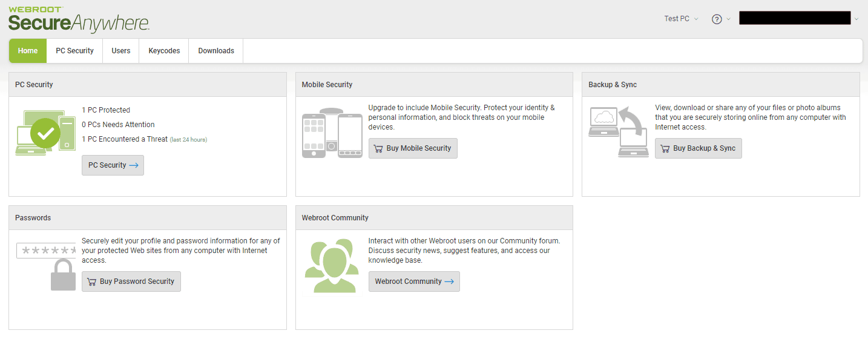
Task: Select the Home tab
Action: pyautogui.click(x=28, y=51)
